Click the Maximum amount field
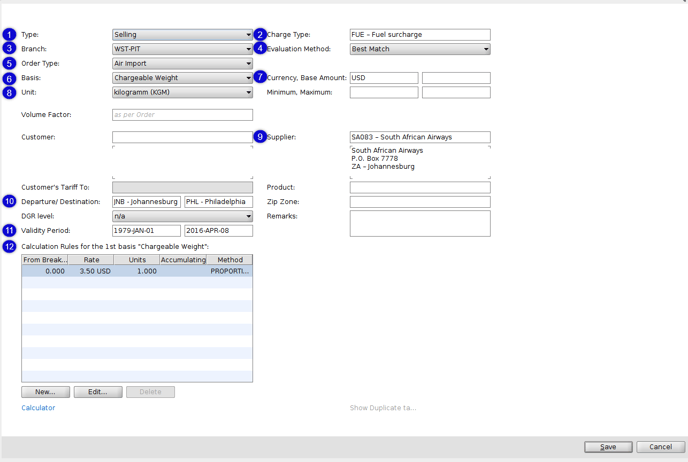This screenshot has height=462, width=688. click(x=456, y=93)
